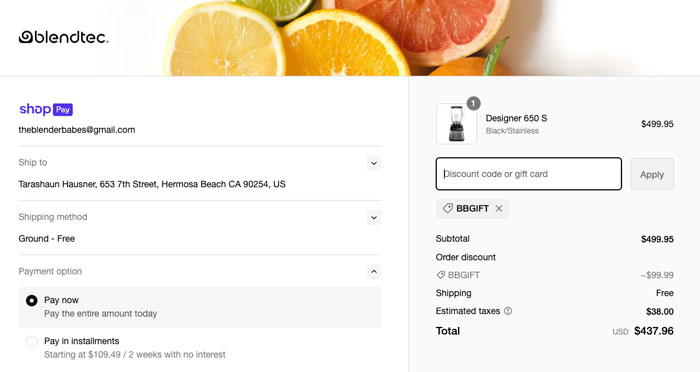Screen dimensions: 700x372
Task: Click tag icon beside Order discount BBGIFT
Action: click(441, 275)
